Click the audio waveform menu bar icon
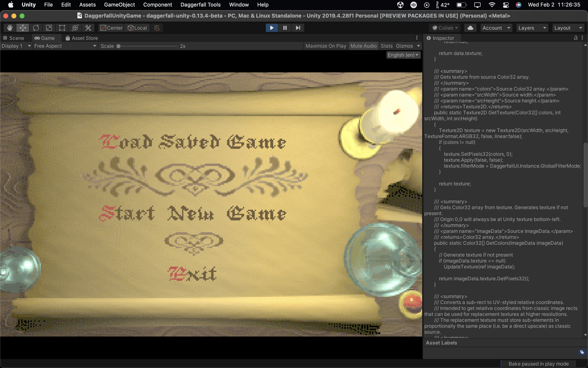The width and height of the screenshot is (588, 368). pyautogui.click(x=413, y=5)
